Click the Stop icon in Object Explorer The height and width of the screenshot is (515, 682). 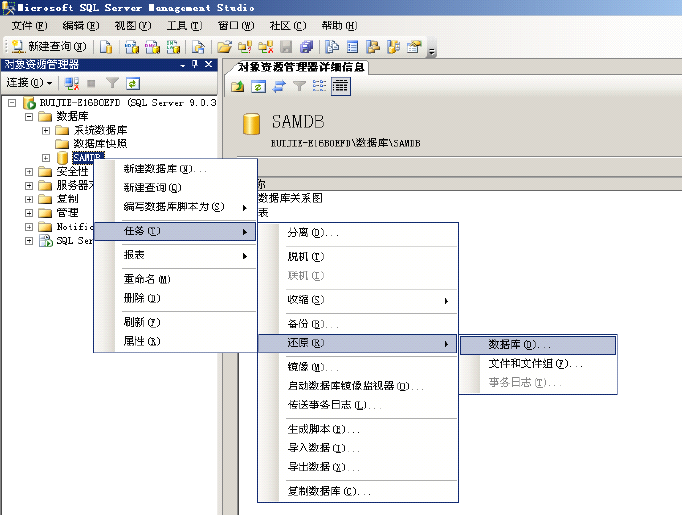pos(91,83)
